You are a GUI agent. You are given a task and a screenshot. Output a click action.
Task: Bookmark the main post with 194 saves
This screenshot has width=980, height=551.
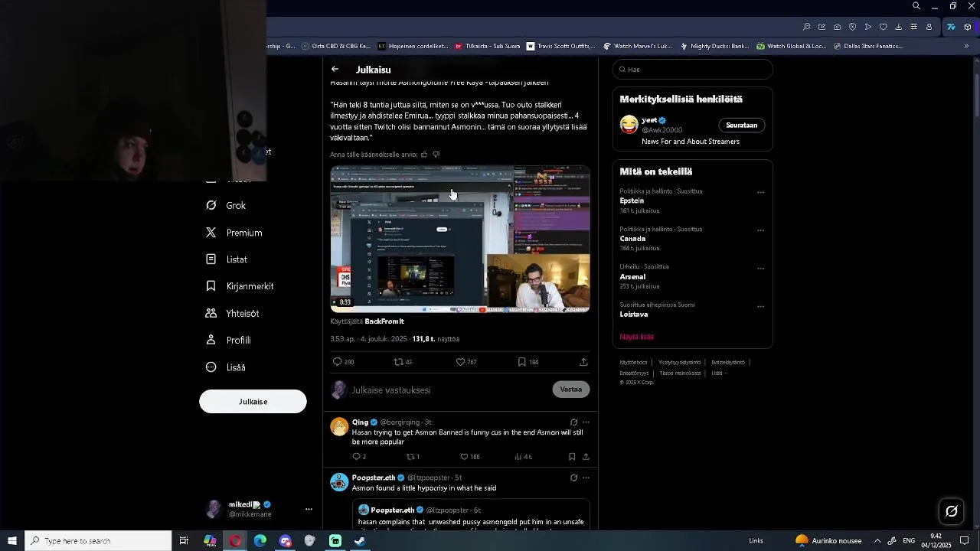pyautogui.click(x=521, y=362)
